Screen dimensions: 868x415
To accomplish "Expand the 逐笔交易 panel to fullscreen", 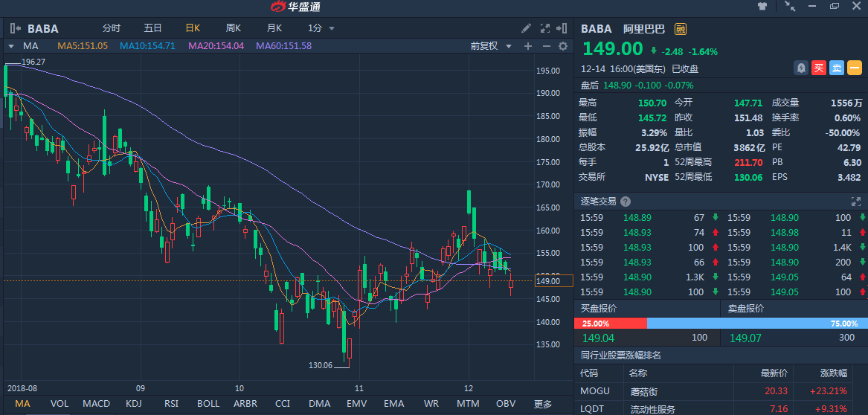I will pyautogui.click(x=855, y=202).
